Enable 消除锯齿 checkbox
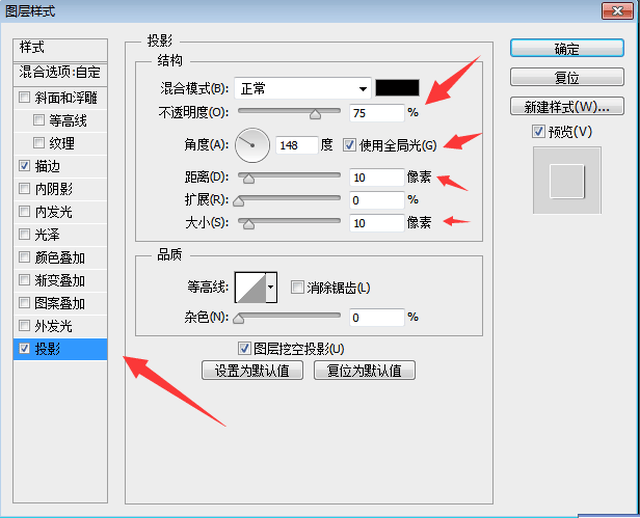Image resolution: width=640 pixels, height=518 pixels. coord(297,287)
